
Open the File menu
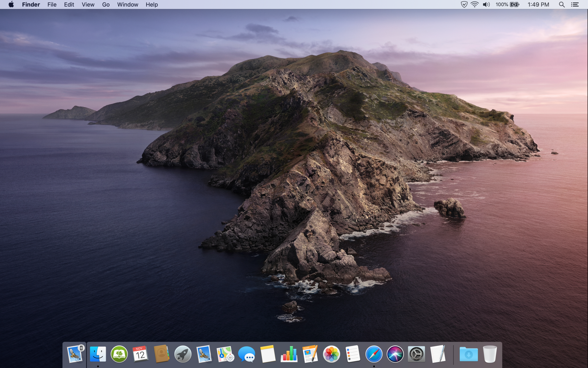[x=52, y=4]
